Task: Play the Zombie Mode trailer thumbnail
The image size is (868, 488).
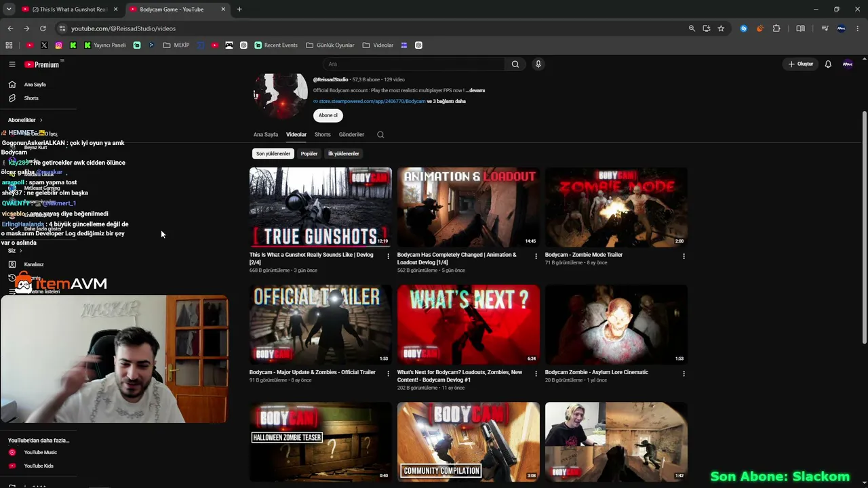Action: pos(616,207)
